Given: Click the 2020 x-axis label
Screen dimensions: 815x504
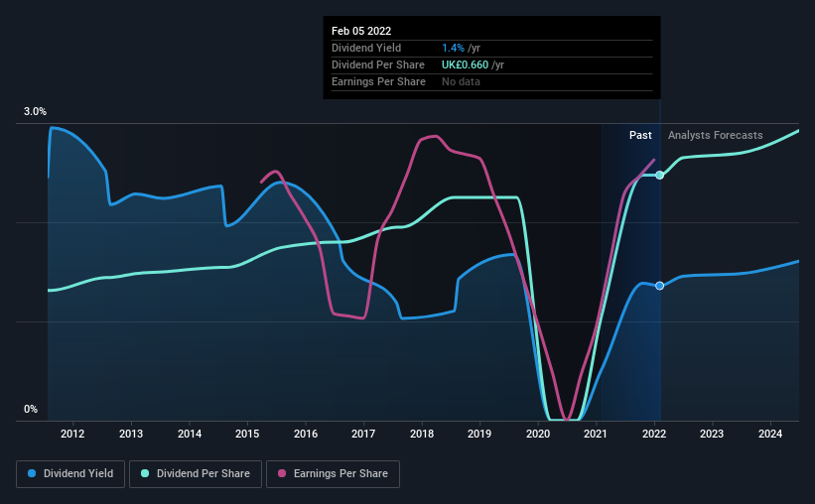Looking at the screenshot, I should point(538,434).
